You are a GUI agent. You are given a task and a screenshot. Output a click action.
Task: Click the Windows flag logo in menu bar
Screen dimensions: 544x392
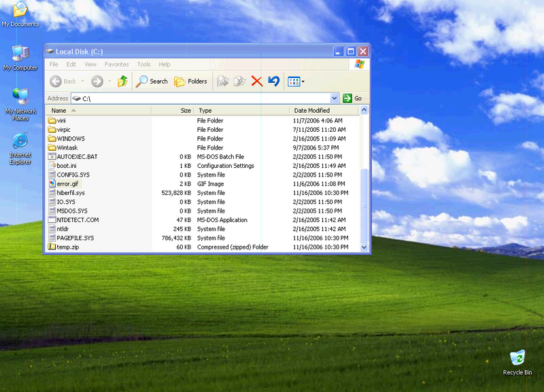click(x=360, y=65)
